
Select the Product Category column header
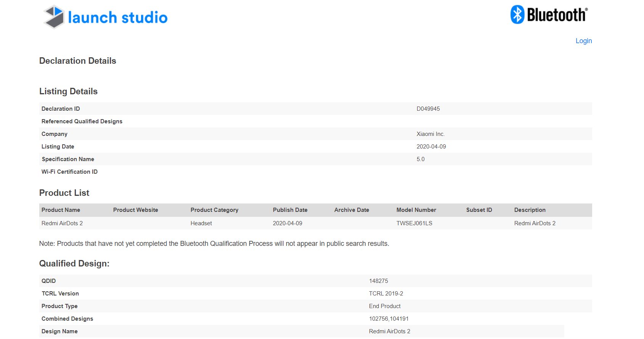click(214, 210)
